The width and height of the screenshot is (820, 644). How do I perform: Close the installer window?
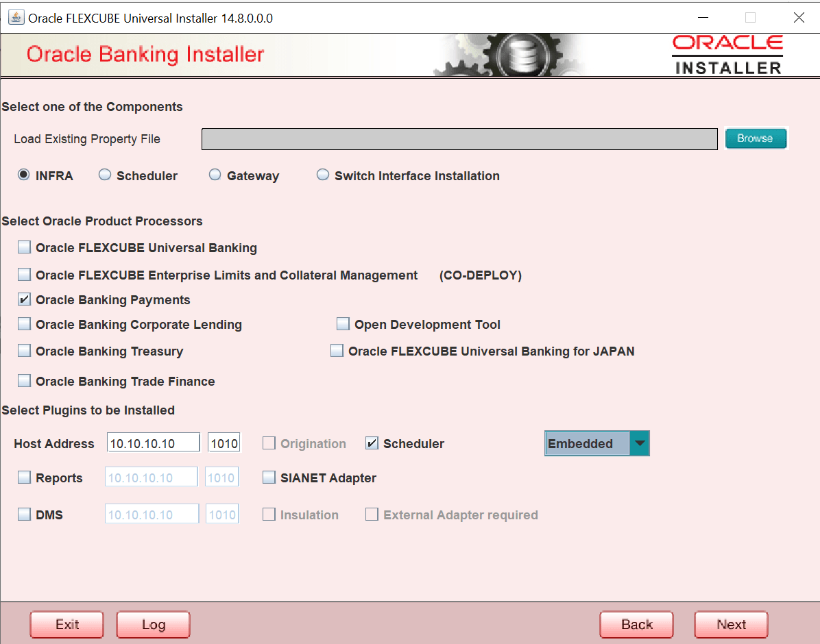point(799,18)
